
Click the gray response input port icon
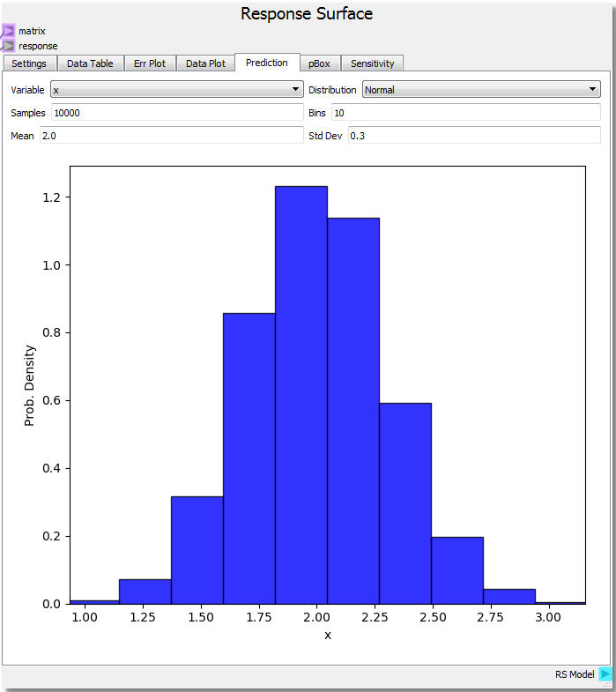tap(8, 46)
